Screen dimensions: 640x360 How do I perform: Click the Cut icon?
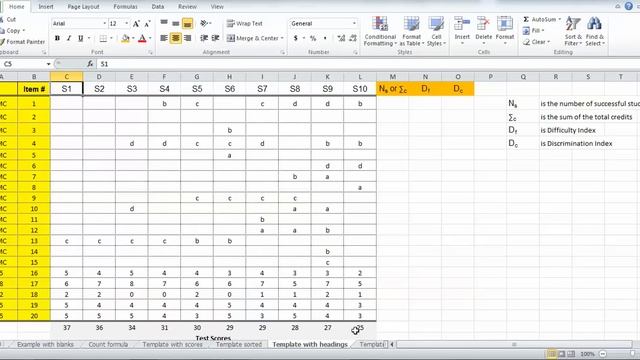point(3,20)
